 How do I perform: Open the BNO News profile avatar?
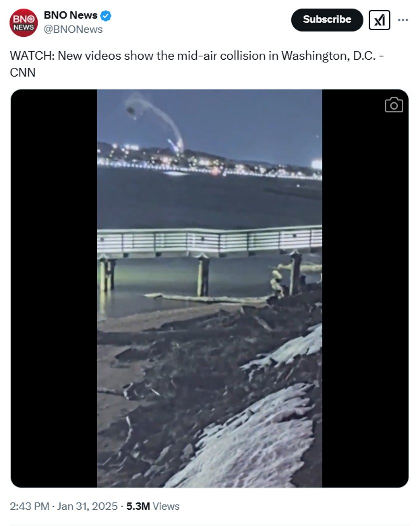23,23
